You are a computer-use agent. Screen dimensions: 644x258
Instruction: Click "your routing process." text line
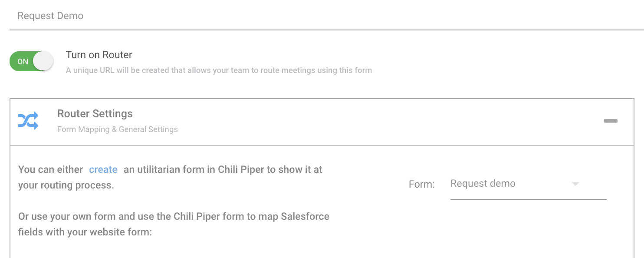tap(66, 185)
